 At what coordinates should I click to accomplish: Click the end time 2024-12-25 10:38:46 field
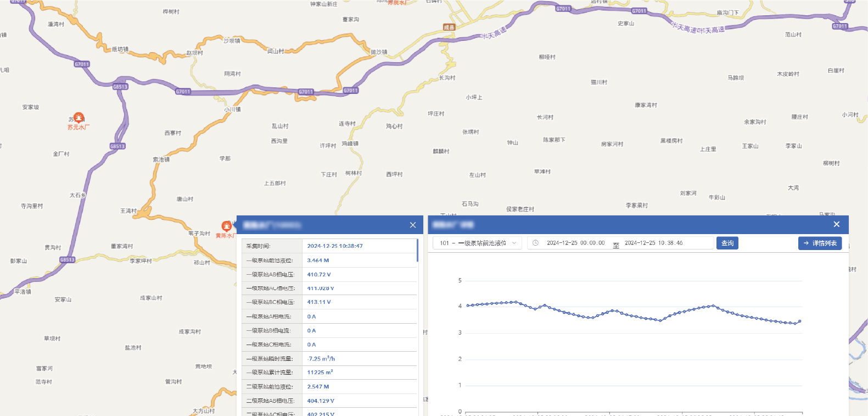pyautogui.click(x=653, y=243)
